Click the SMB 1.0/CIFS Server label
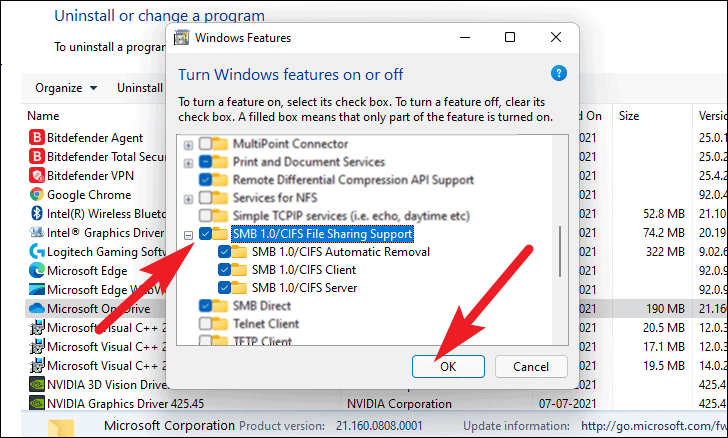Image resolution: width=728 pixels, height=438 pixels. click(x=305, y=288)
